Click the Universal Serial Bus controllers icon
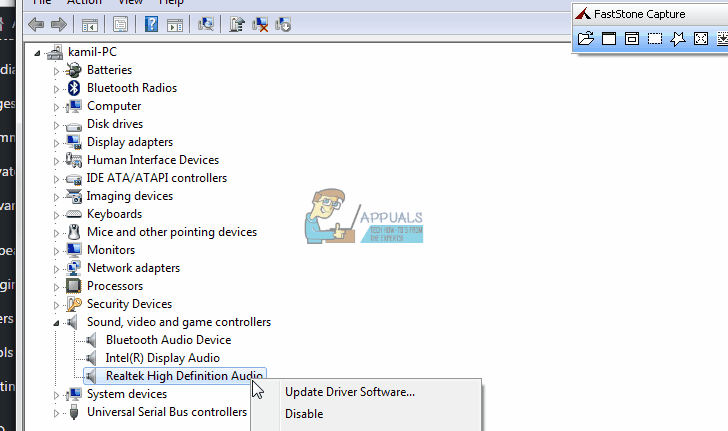The height and width of the screenshot is (431, 728). coord(74,412)
